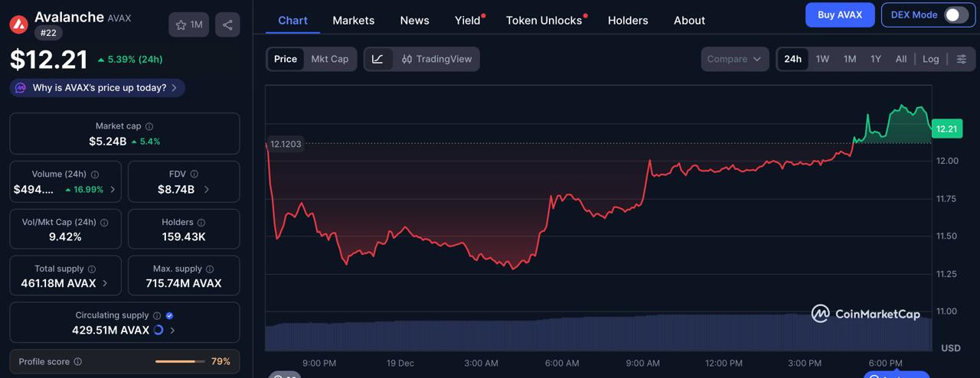
Task: Click the $5.24B market cap value
Action: (x=107, y=142)
